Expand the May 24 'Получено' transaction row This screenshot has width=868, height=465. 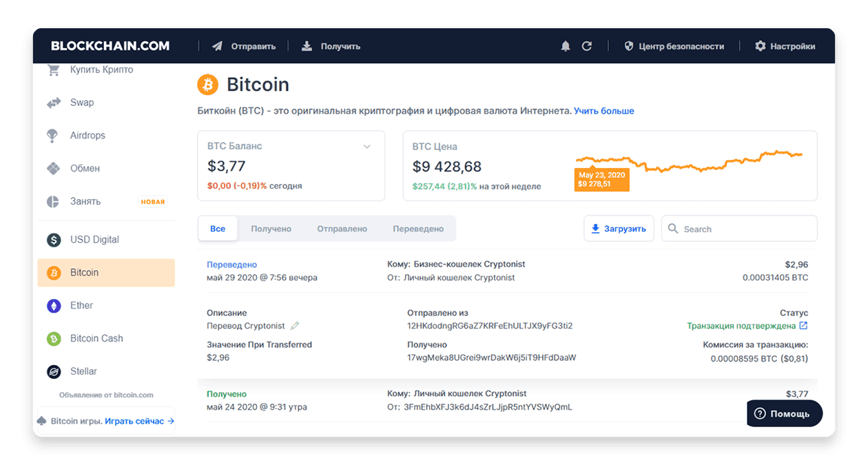coord(507,400)
